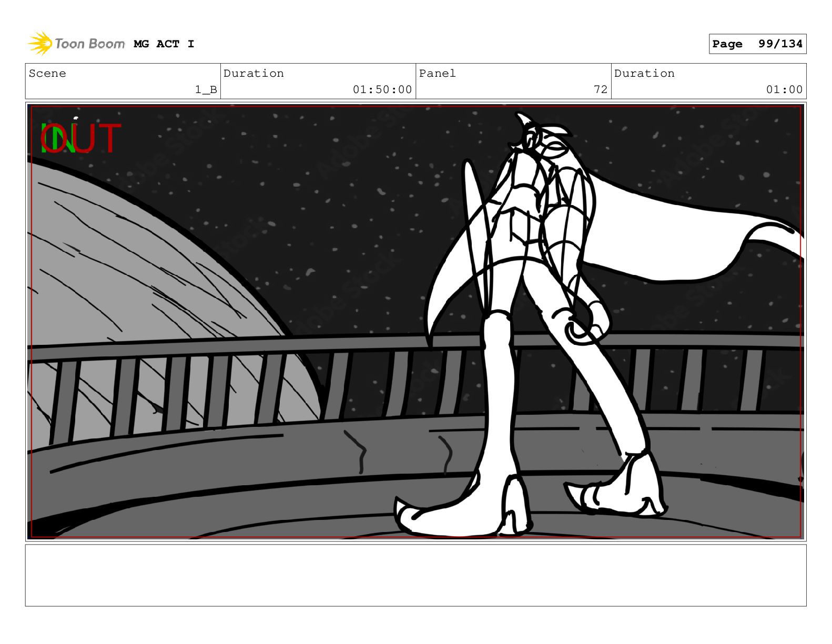The image size is (832, 644).
Task: Select scene duration value '01:50:00'
Action: point(382,90)
